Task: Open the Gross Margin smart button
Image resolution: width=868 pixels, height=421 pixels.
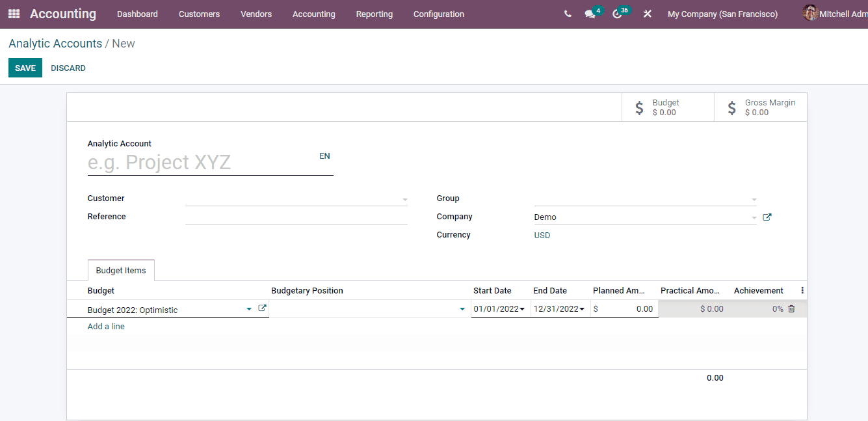Action: 760,107
